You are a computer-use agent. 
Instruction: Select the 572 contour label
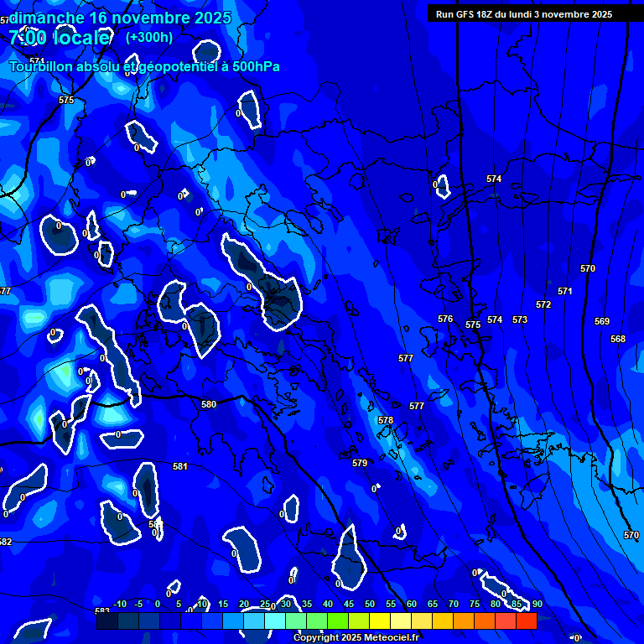pos(543,304)
